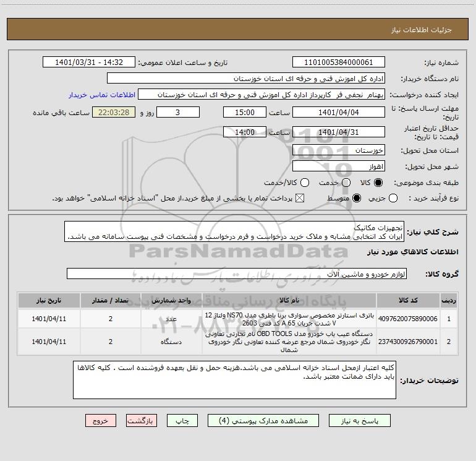The image size is (476, 461).
Task: Click unit دستگاه in row 2
Action: (x=171, y=342)
